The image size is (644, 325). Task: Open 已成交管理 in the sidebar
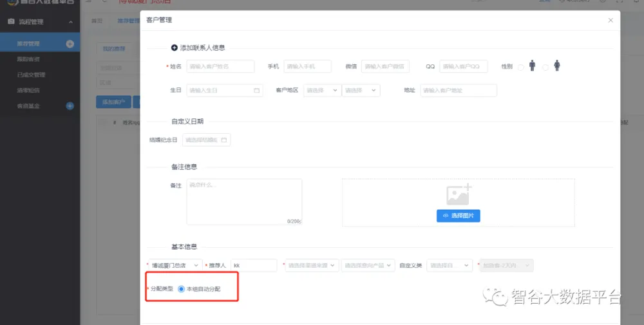click(x=31, y=75)
